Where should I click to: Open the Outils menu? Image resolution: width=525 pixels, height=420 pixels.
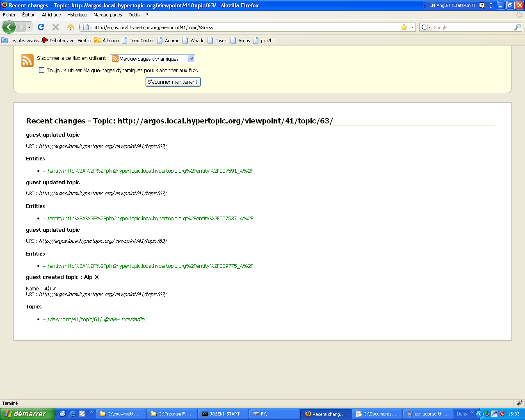pyautogui.click(x=134, y=15)
